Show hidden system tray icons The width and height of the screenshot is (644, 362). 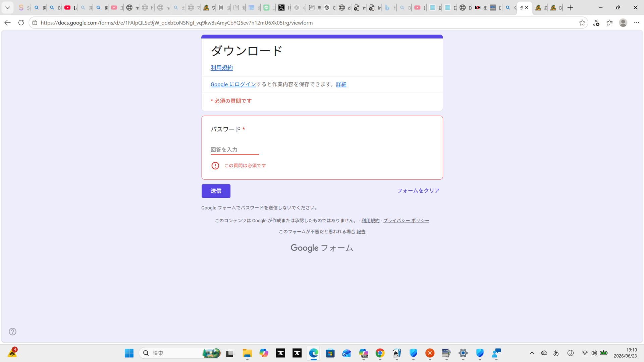(x=532, y=353)
